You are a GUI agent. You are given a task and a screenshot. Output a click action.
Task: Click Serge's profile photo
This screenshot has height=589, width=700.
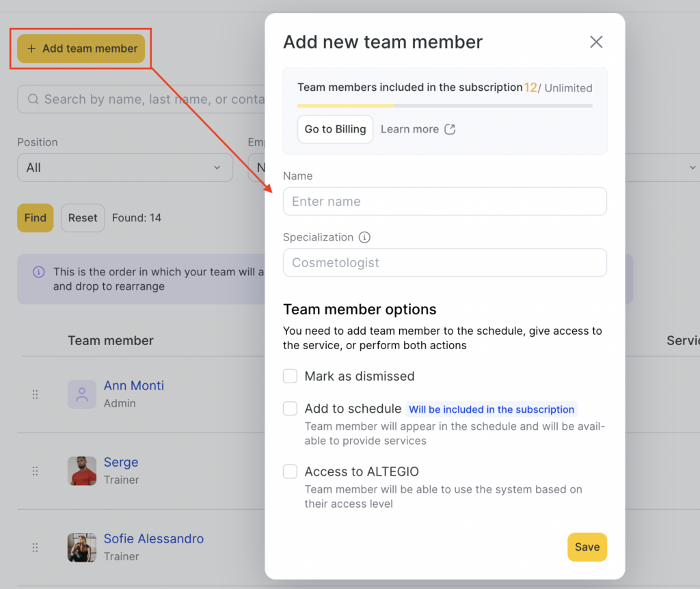82,471
